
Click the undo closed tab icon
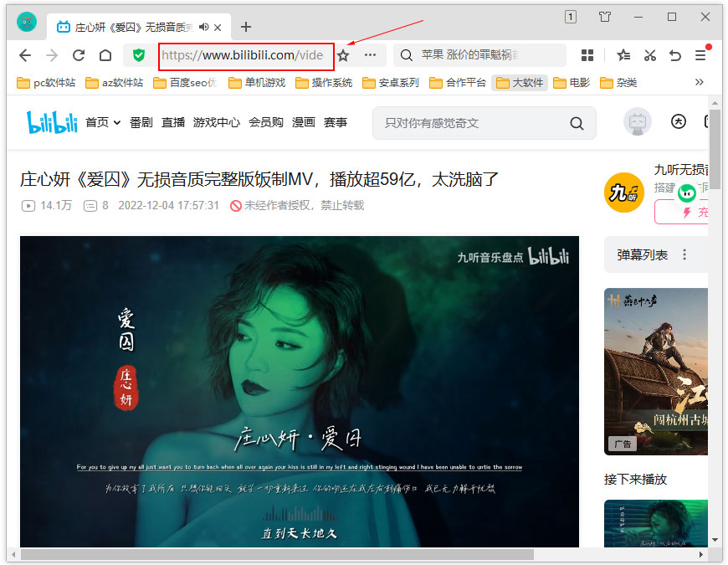(x=675, y=55)
